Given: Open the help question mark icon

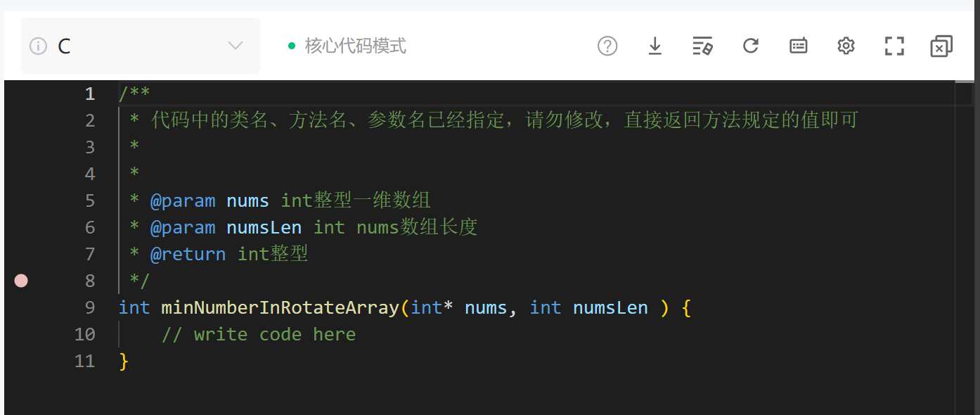Looking at the screenshot, I should tap(607, 46).
